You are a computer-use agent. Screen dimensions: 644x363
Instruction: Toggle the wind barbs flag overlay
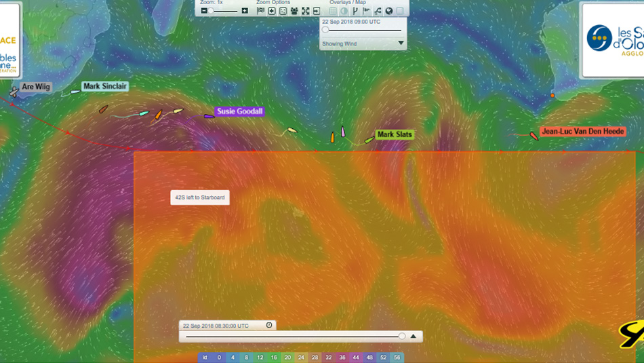click(367, 11)
